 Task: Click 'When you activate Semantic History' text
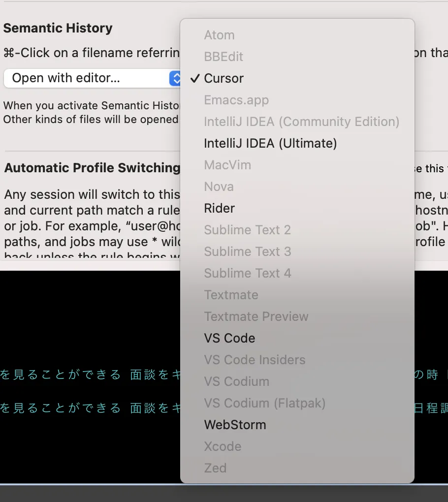point(92,106)
